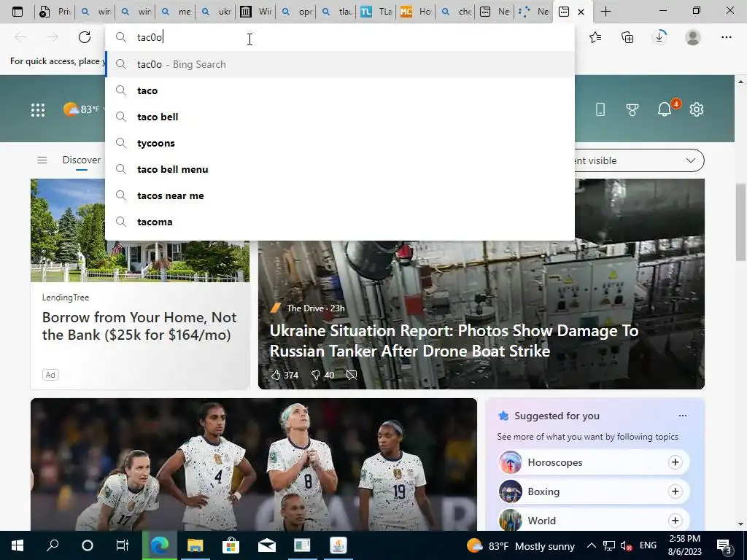This screenshot has height=560, width=747.
Task: Select the 'tacoma' suggestion
Action: 340,222
